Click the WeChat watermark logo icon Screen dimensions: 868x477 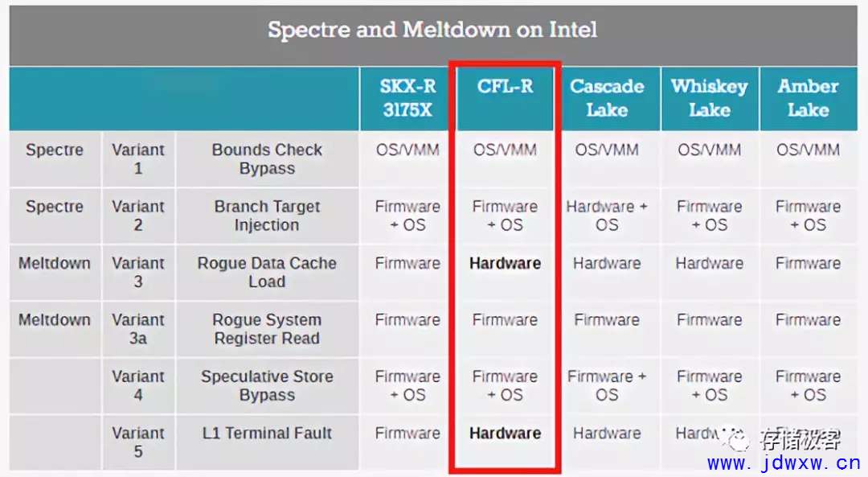click(737, 438)
